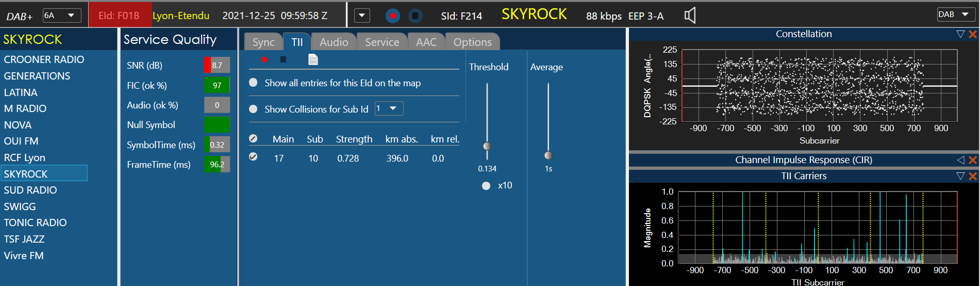Image resolution: width=980 pixels, height=286 pixels.
Task: Start TII logging with the small red dot
Action: pyautogui.click(x=264, y=59)
